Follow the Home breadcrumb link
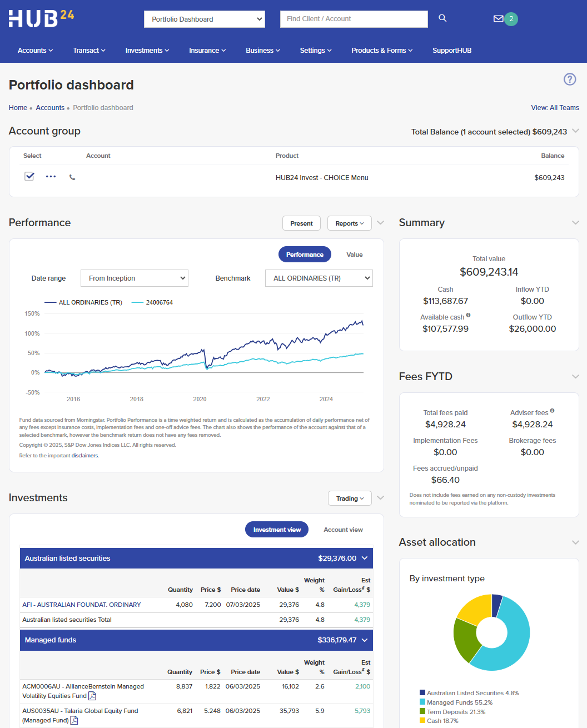587x728 pixels. [x=18, y=108]
